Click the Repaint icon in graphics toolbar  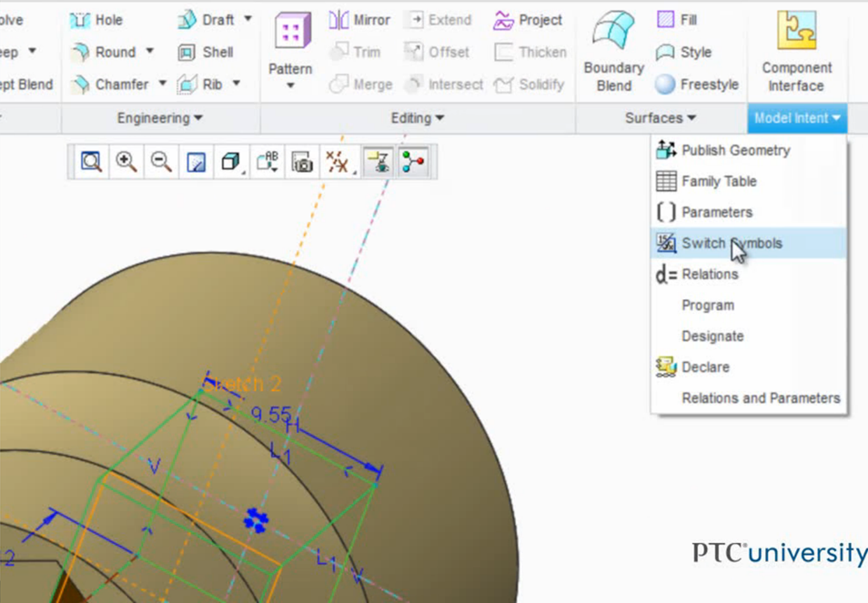[196, 162]
